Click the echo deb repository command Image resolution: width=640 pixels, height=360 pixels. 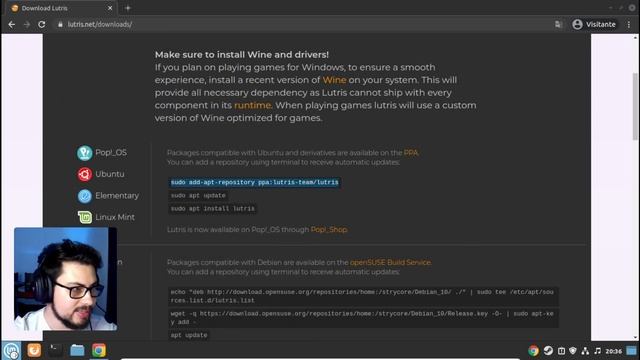pyautogui.click(x=363, y=296)
